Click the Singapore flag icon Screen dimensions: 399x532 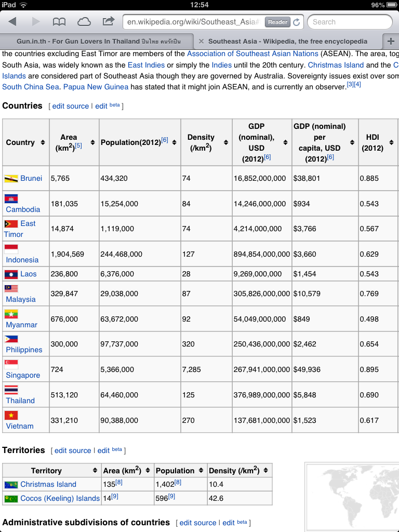point(11,364)
